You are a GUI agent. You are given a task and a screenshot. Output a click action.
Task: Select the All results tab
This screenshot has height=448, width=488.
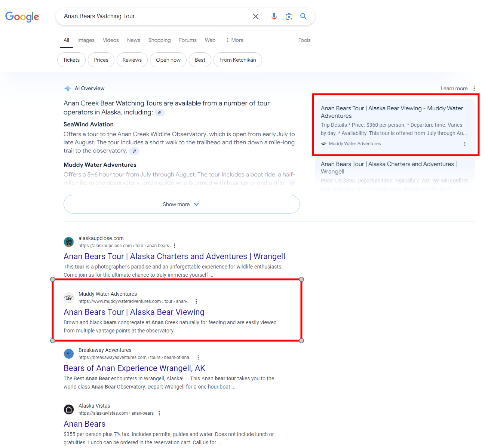pos(66,40)
